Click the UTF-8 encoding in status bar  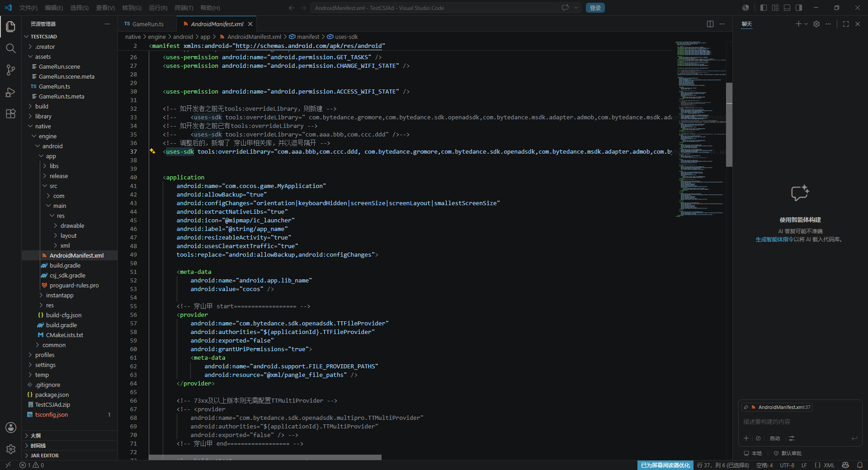click(x=787, y=465)
